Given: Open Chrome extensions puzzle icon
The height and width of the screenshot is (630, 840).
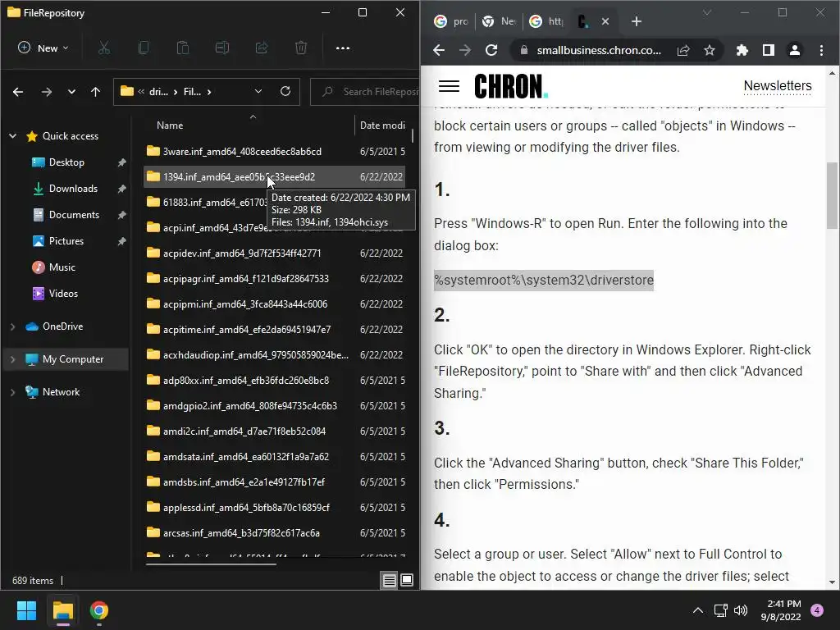Looking at the screenshot, I should [x=742, y=50].
